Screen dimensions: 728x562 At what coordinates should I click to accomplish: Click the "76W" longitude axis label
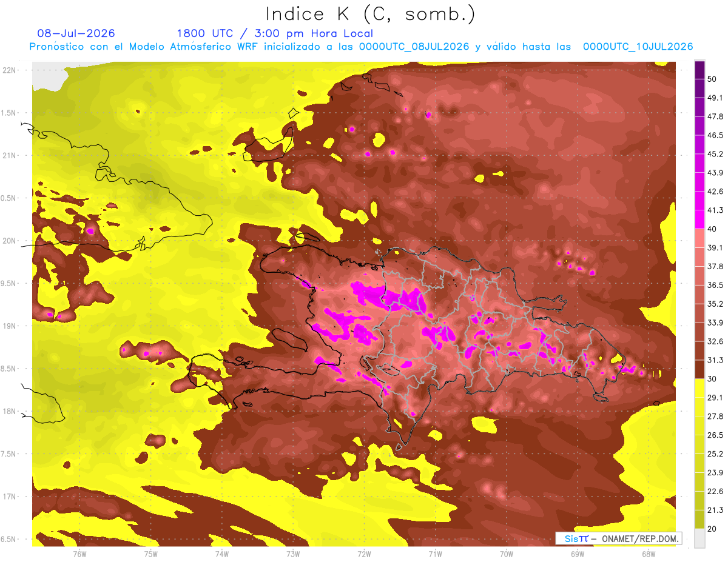79,554
